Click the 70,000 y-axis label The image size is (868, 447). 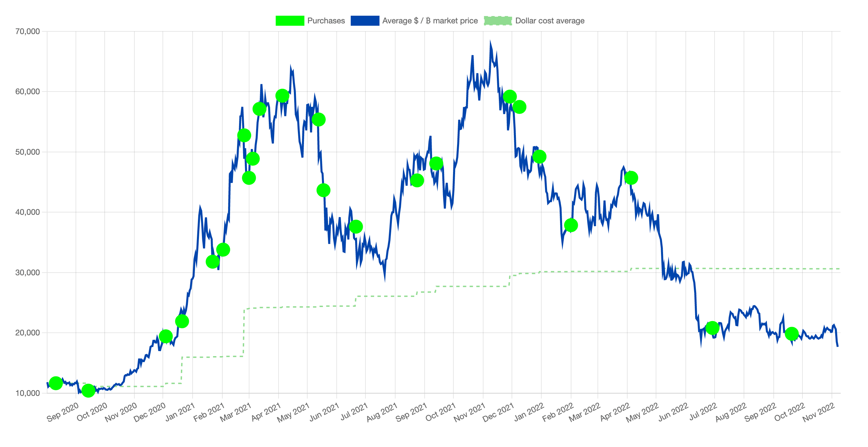pyautogui.click(x=27, y=32)
